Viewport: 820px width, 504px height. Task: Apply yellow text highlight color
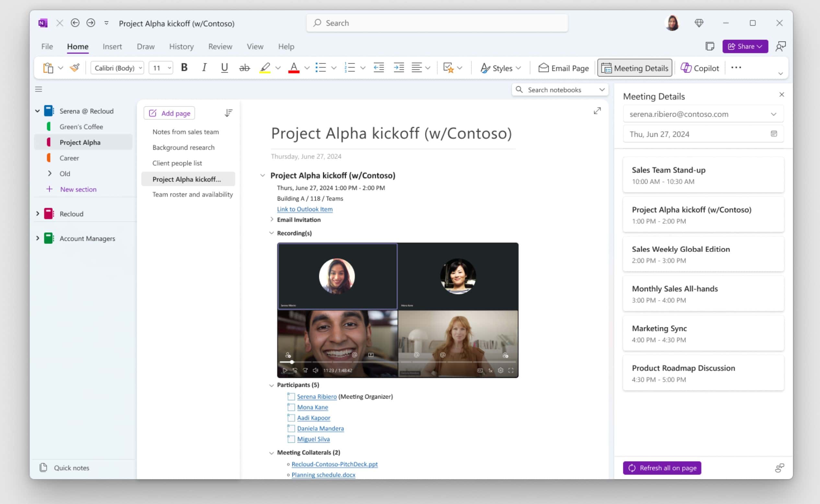click(265, 68)
